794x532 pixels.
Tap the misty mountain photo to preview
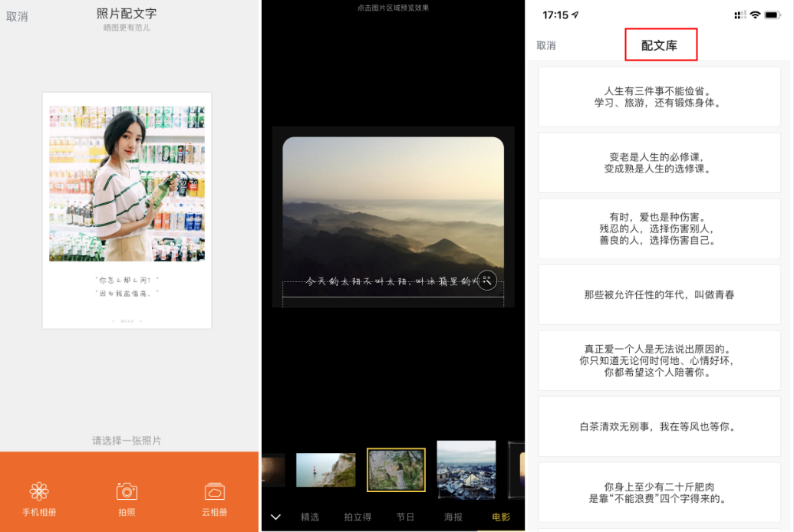(x=393, y=207)
